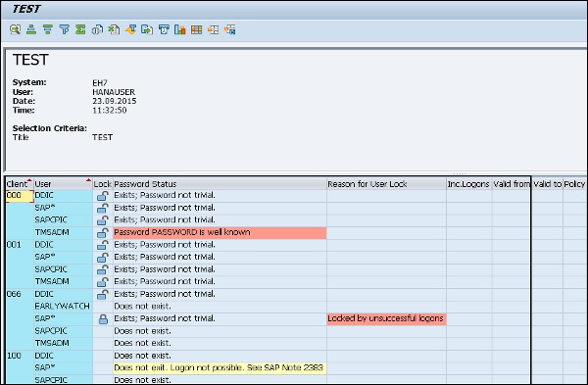Save list to local file icon
588x385 pixels.
[147, 29]
